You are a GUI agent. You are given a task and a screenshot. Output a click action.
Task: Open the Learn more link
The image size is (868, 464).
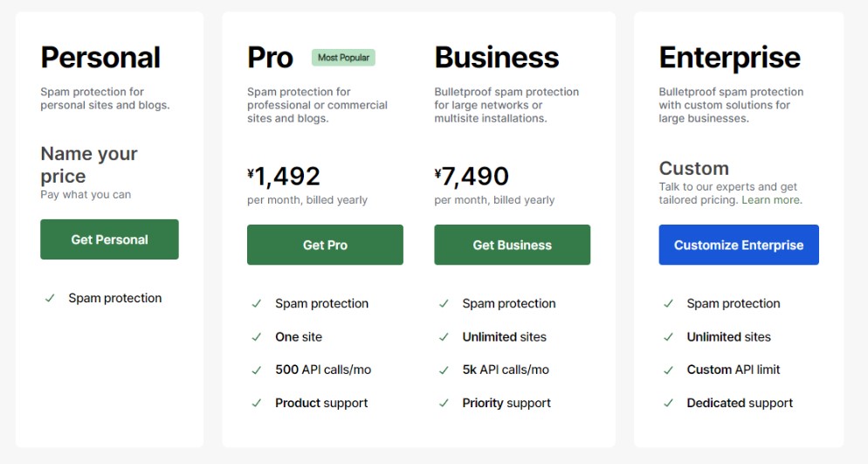(771, 200)
